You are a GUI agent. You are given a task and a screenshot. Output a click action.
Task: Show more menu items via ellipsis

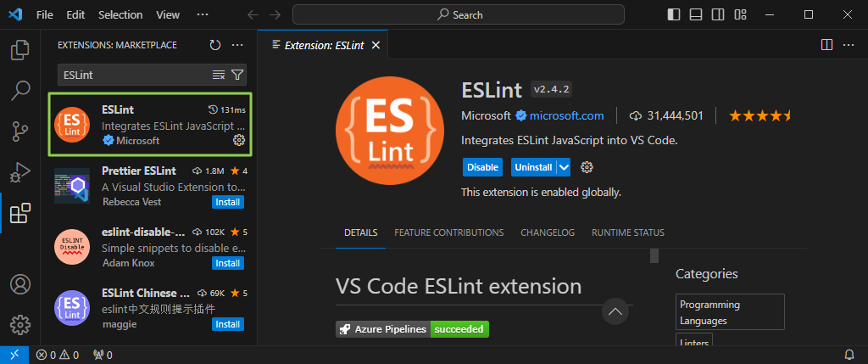pos(203,15)
